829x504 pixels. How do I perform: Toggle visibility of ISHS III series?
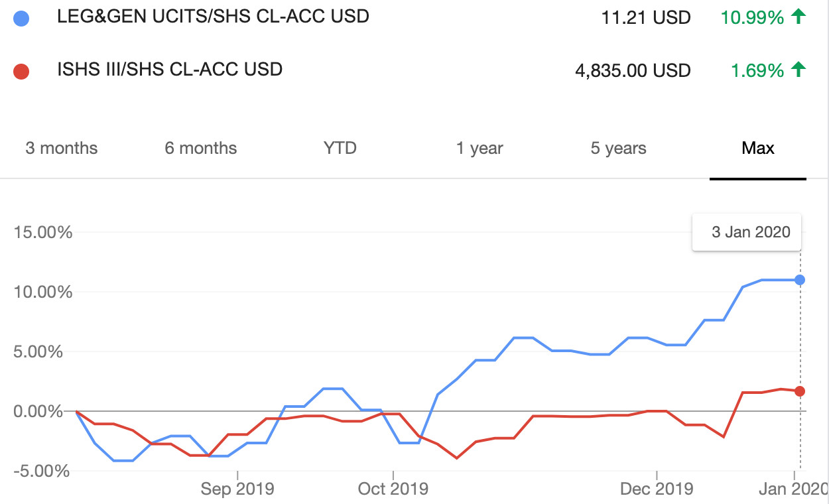pyautogui.click(x=20, y=69)
